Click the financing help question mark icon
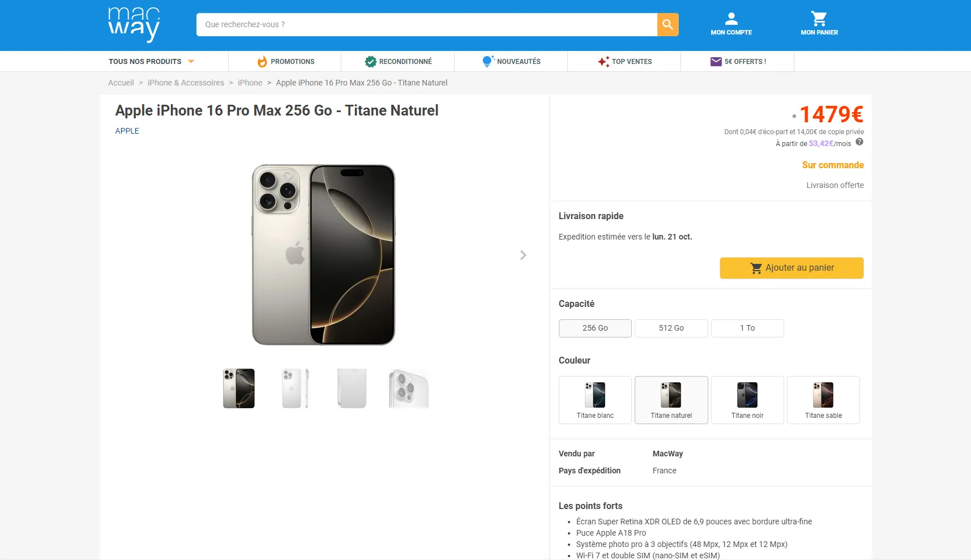 859,142
